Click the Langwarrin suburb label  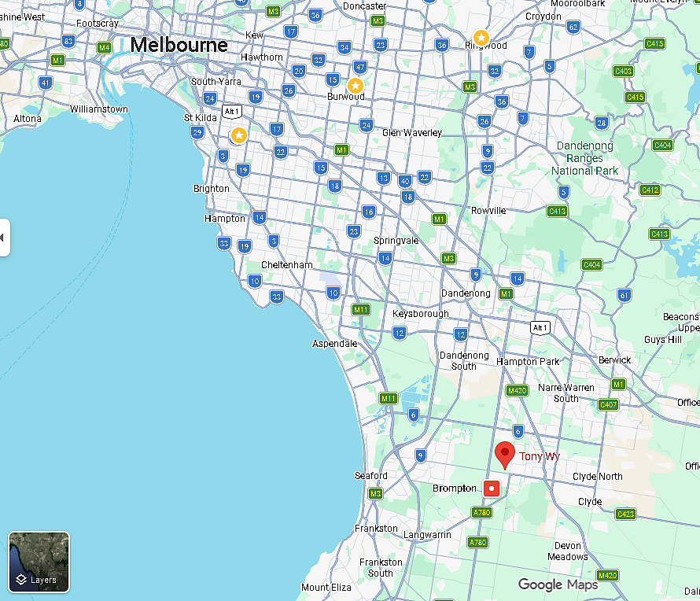427,534
